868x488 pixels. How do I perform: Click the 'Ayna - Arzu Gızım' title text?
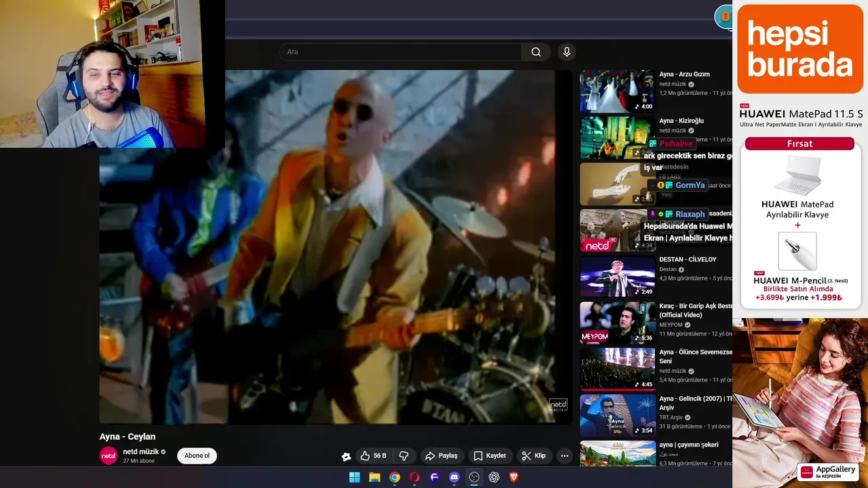pos(684,75)
